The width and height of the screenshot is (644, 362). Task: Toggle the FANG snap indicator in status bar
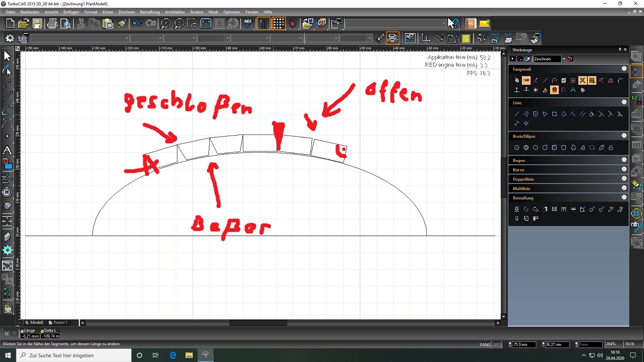485,345
